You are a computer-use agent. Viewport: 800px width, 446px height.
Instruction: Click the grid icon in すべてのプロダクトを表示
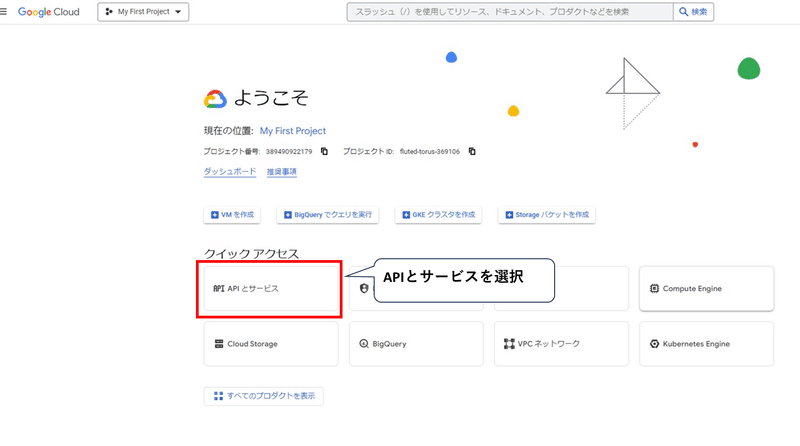pos(218,396)
